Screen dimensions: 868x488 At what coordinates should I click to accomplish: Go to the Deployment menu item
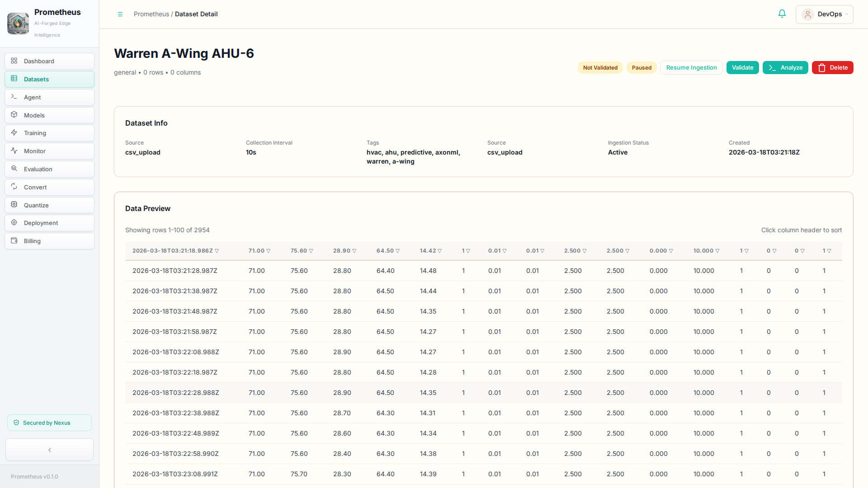point(50,223)
